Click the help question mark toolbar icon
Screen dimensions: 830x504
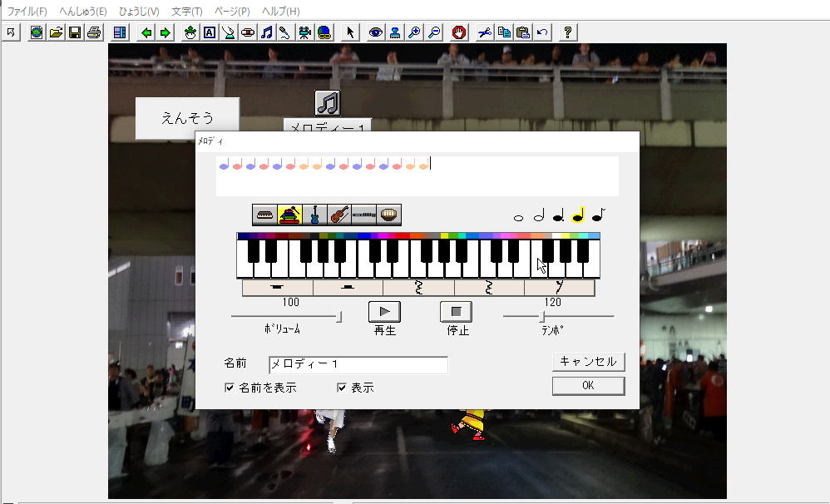point(568,32)
